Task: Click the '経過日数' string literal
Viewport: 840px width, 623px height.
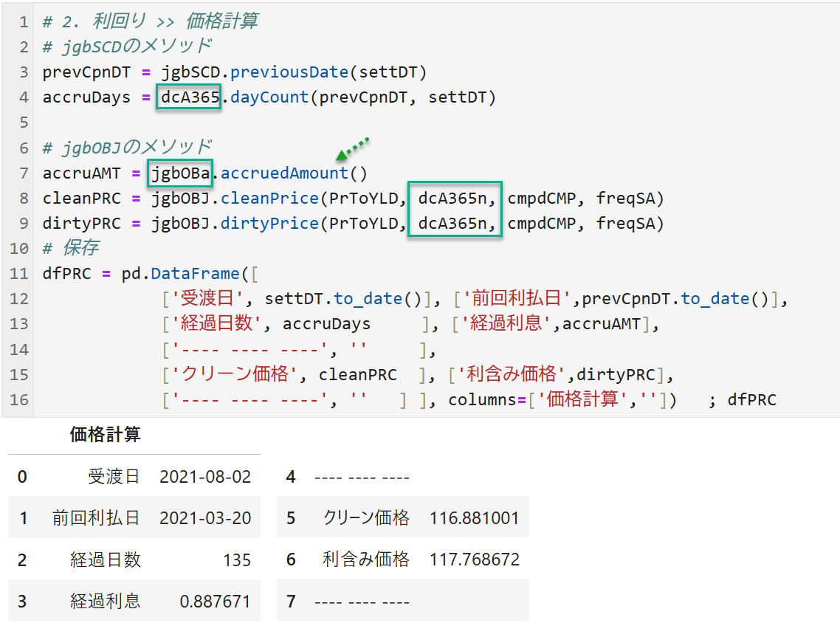Action: [x=217, y=323]
